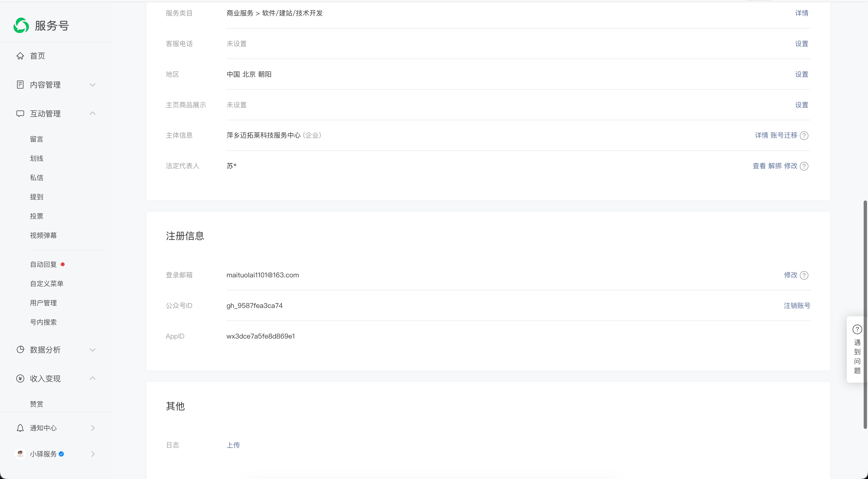
Task: Collapse the 互动管理 section chevron
Action: click(x=93, y=113)
